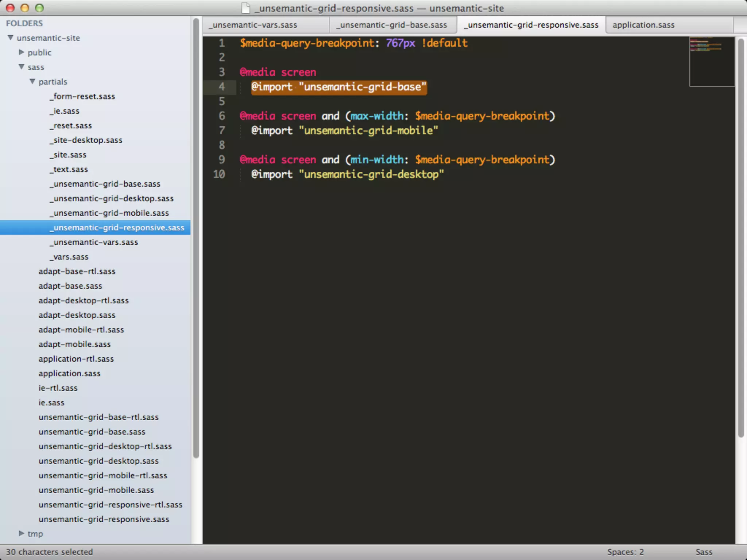This screenshot has height=560, width=747.
Task: Collapse the partials folder arrow
Action: click(x=32, y=81)
